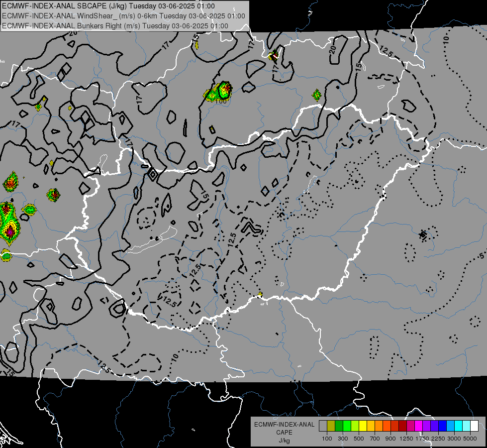Click the gray legend swatch below 100
This screenshot has height=448, width=487.
click(x=323, y=426)
